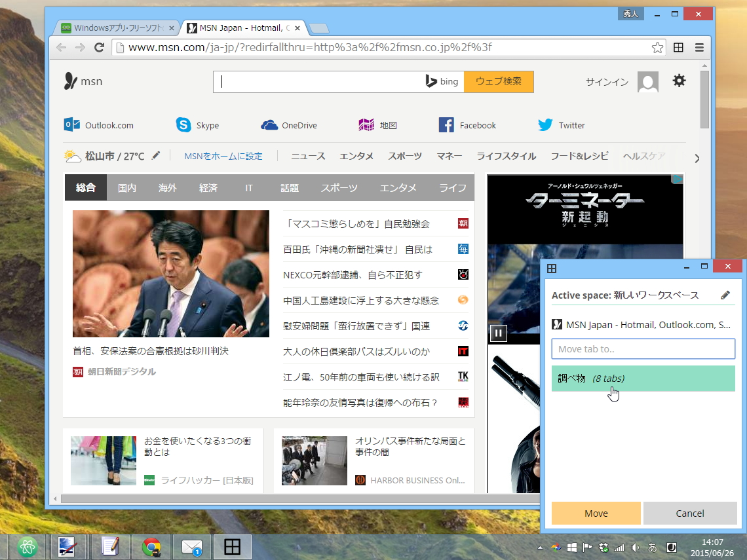
Task: Click the サインイン link
Action: tap(607, 82)
